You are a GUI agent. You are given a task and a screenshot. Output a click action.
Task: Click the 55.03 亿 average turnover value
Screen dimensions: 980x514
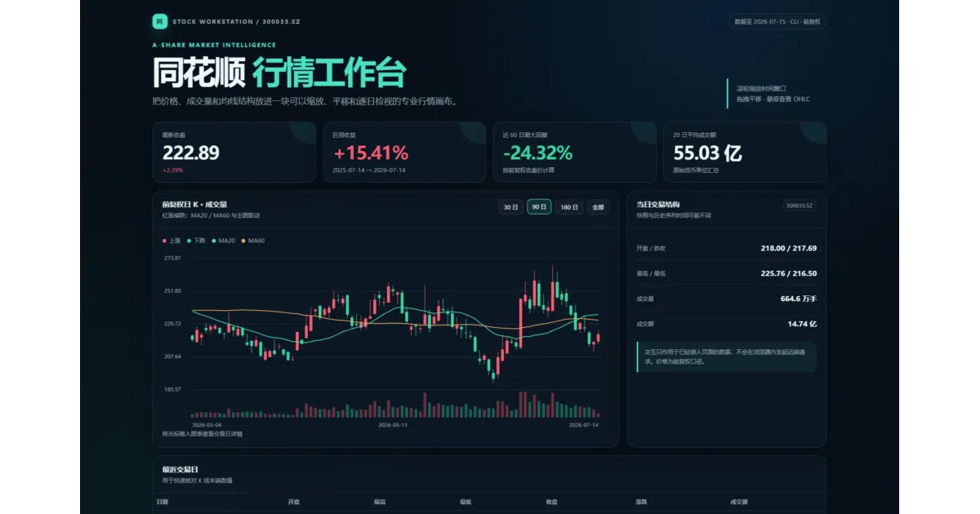707,153
